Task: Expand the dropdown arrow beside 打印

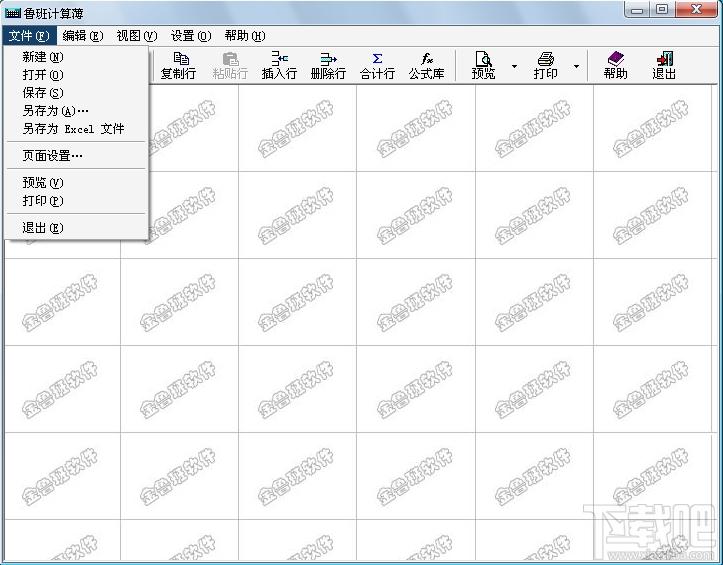Action: coord(576,66)
